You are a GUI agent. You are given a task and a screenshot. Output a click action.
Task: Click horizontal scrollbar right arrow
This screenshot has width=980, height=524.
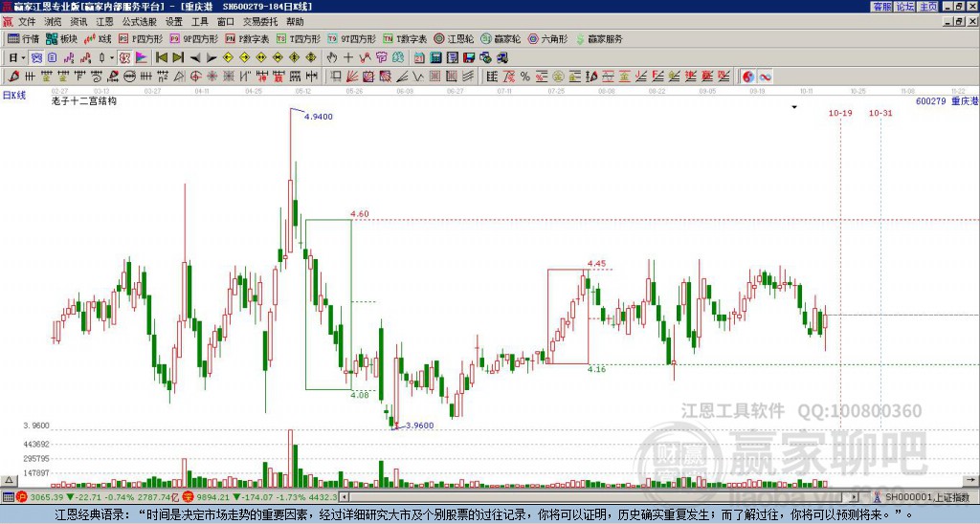point(854,497)
